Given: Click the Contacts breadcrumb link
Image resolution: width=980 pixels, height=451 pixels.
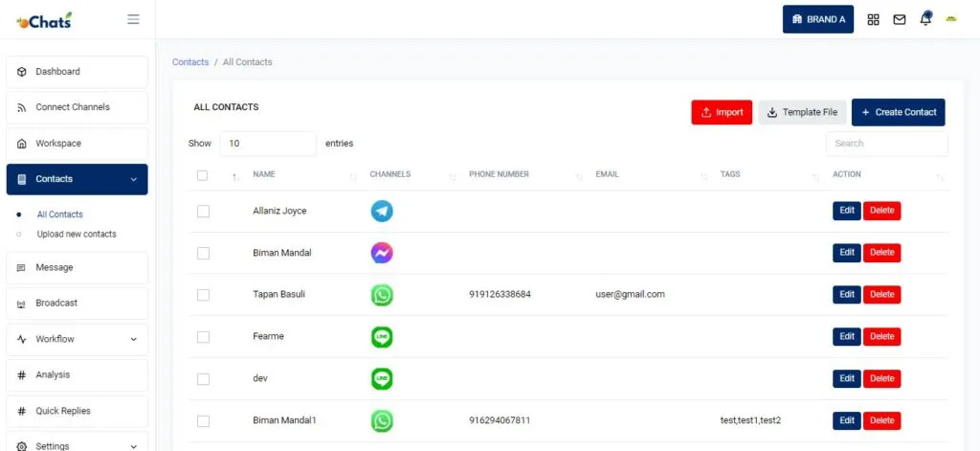Looking at the screenshot, I should (x=190, y=62).
